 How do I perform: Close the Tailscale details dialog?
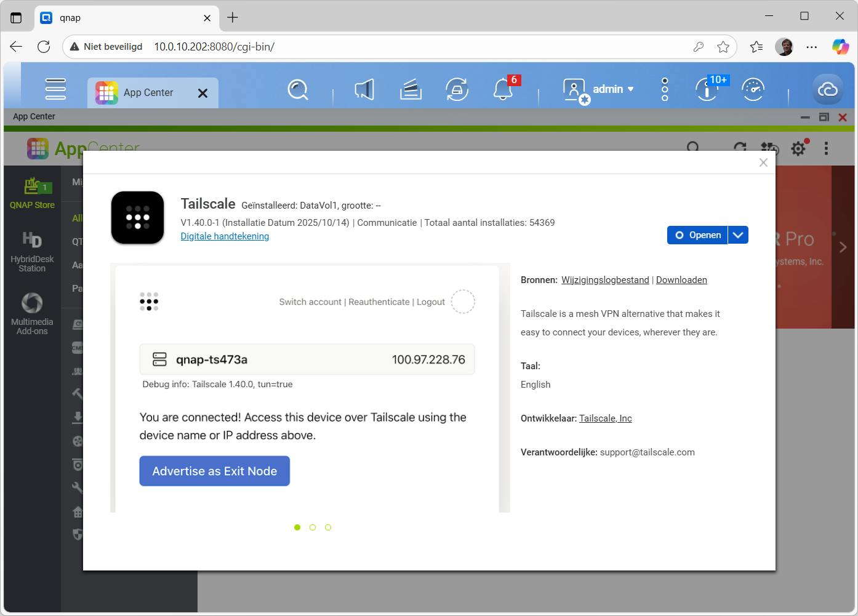pyautogui.click(x=763, y=162)
